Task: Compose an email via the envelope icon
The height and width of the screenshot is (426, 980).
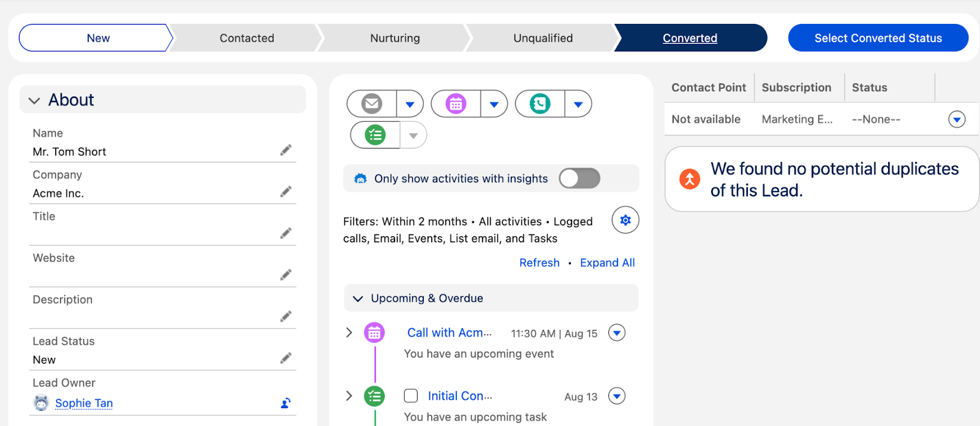Action: [372, 103]
